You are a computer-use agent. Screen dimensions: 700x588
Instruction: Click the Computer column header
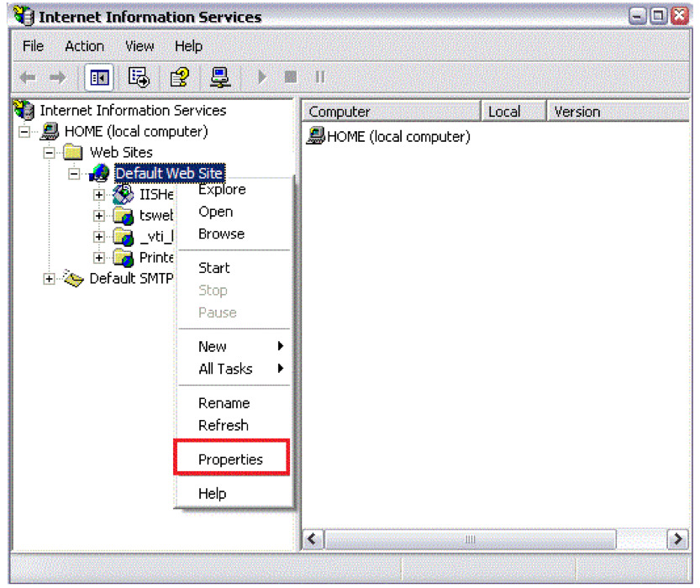pyautogui.click(x=391, y=112)
